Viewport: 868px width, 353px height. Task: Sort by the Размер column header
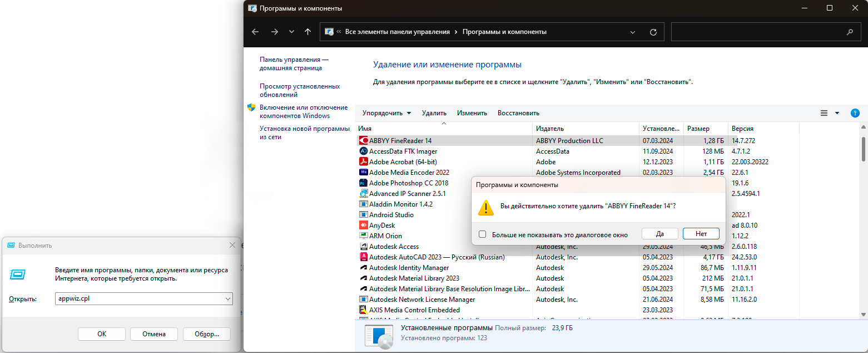pos(706,128)
